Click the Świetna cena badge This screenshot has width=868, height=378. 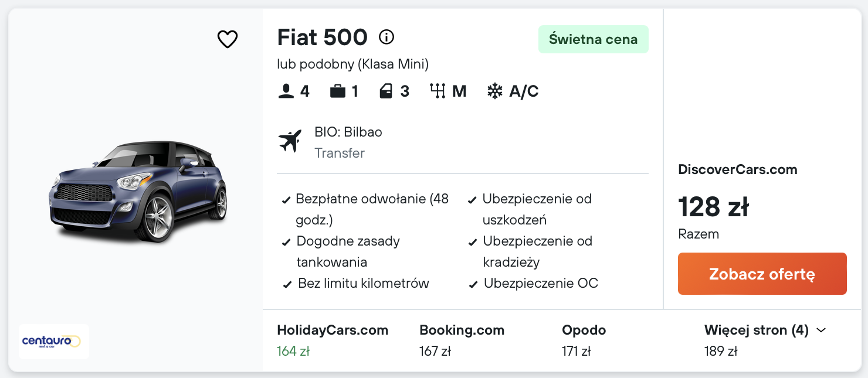(593, 39)
